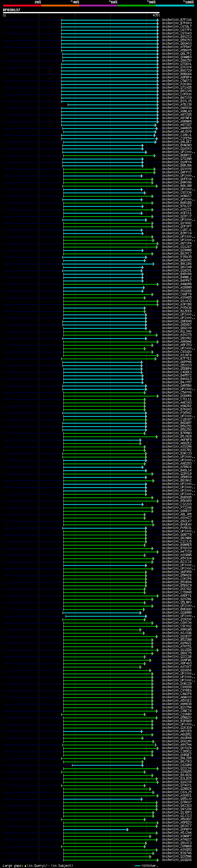This screenshot has height=868, width=197.
Task: Select hit label UniRef100_Q96250
Action: (x=176, y=61)
